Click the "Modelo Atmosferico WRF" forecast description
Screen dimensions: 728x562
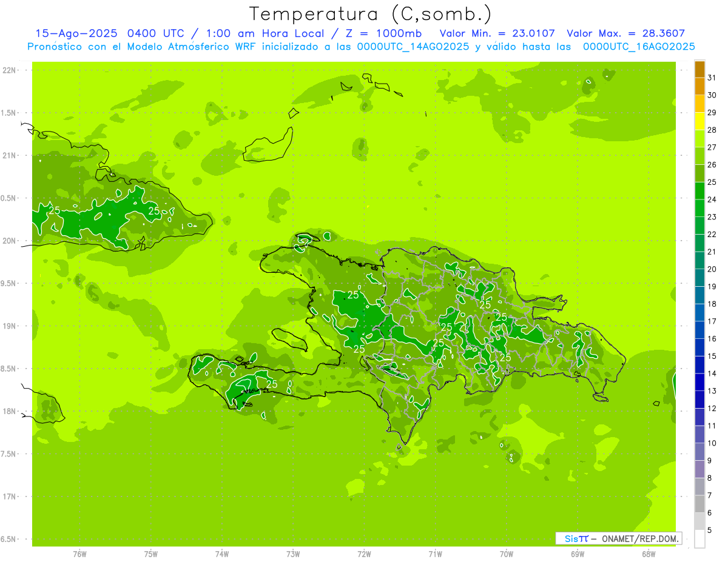[181, 47]
